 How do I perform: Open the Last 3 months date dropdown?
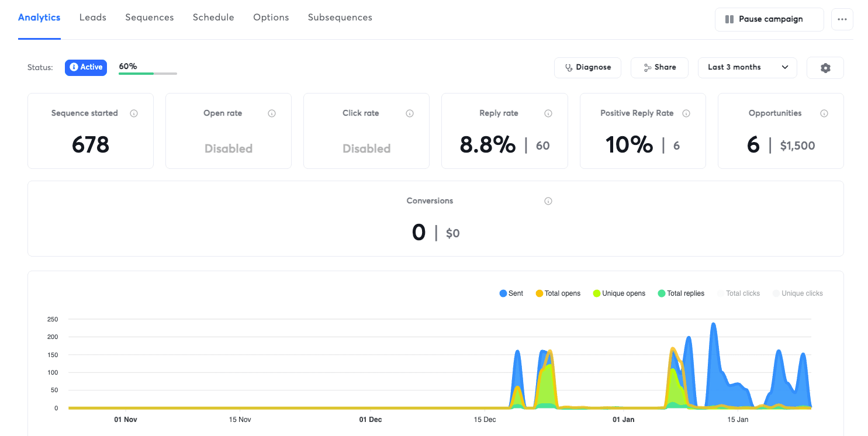(x=747, y=67)
